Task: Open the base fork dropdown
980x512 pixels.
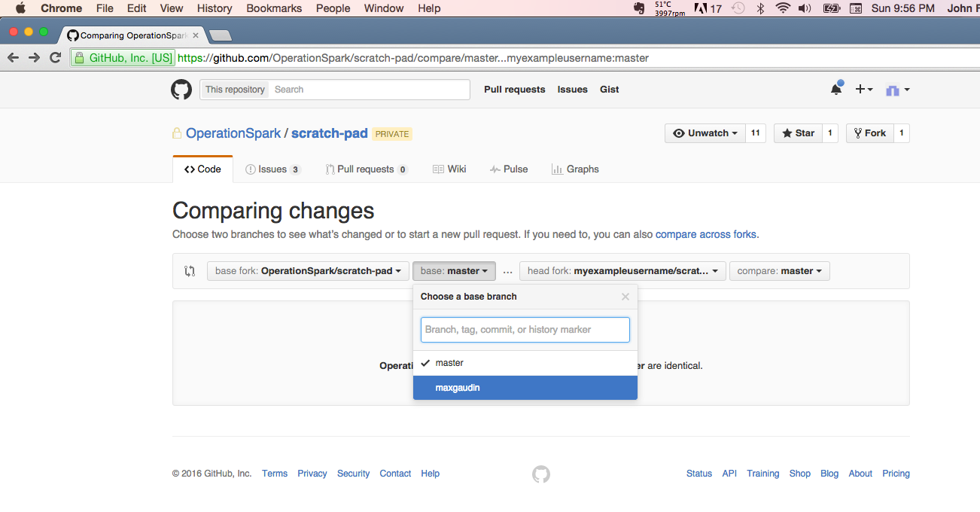Action: click(x=308, y=271)
